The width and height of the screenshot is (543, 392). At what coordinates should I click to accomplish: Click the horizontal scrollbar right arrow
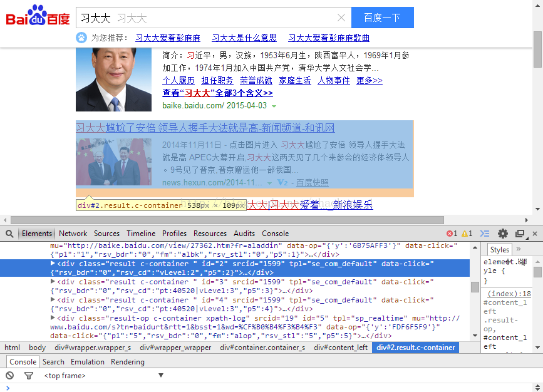point(526,220)
